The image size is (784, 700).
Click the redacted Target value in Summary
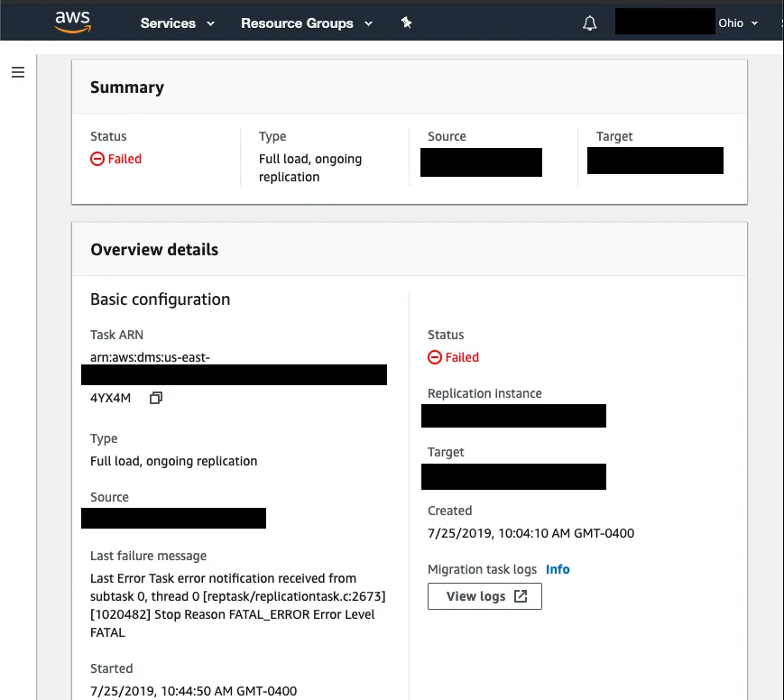655,161
